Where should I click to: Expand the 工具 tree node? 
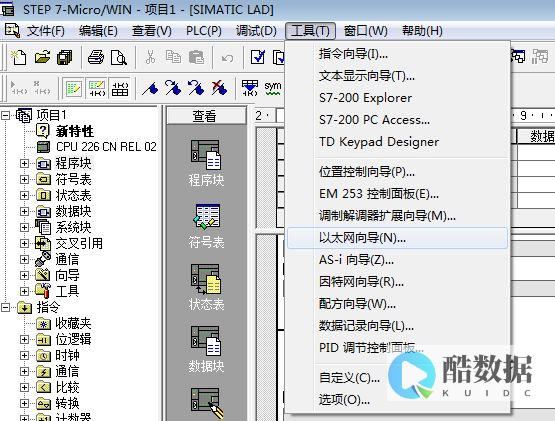[24, 291]
